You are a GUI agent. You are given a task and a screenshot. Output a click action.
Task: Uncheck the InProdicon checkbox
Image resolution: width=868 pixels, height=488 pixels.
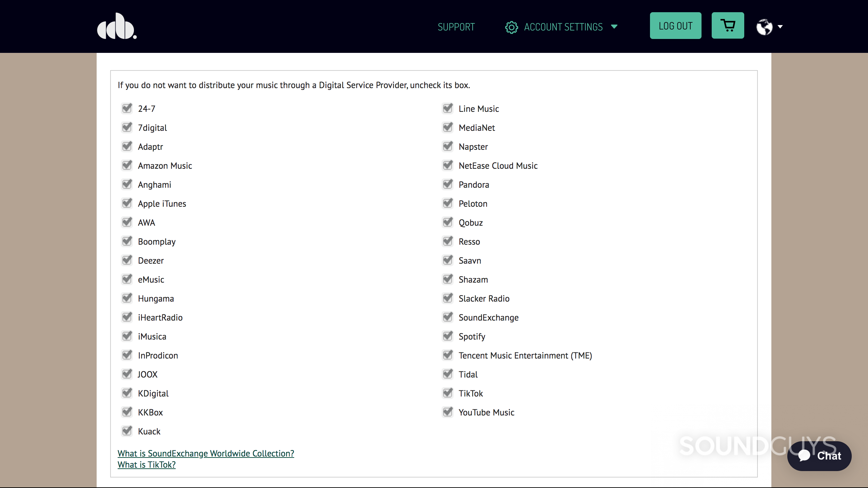127,355
